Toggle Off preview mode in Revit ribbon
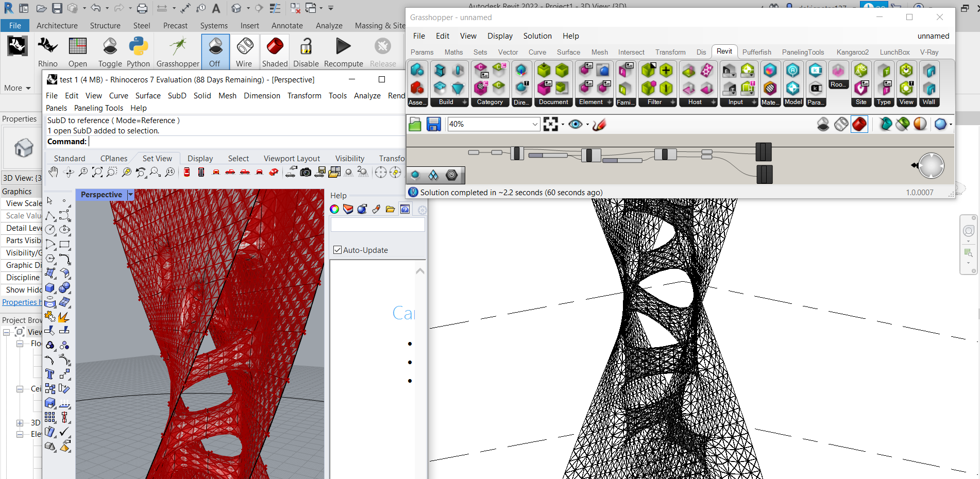This screenshot has width=980, height=479. tap(215, 52)
